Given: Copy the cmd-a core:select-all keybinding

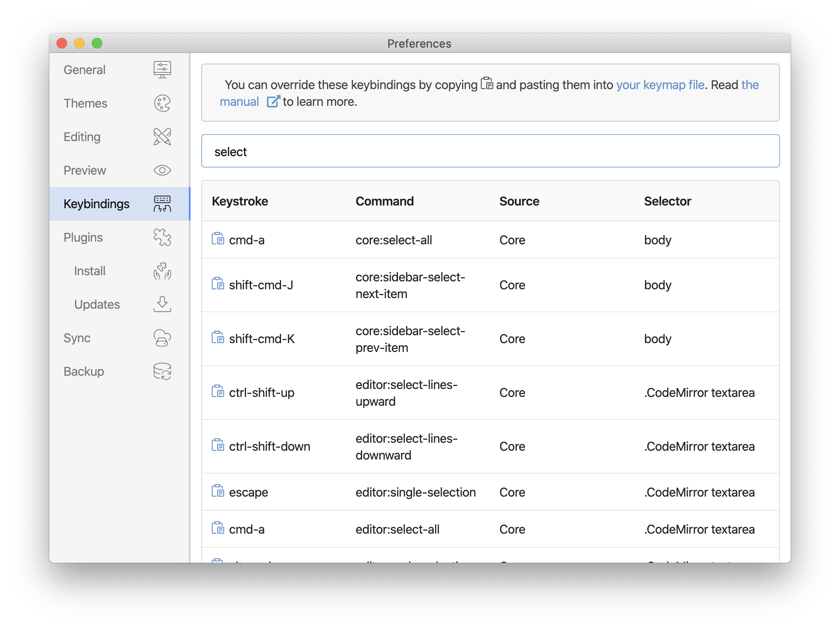Looking at the screenshot, I should point(217,239).
